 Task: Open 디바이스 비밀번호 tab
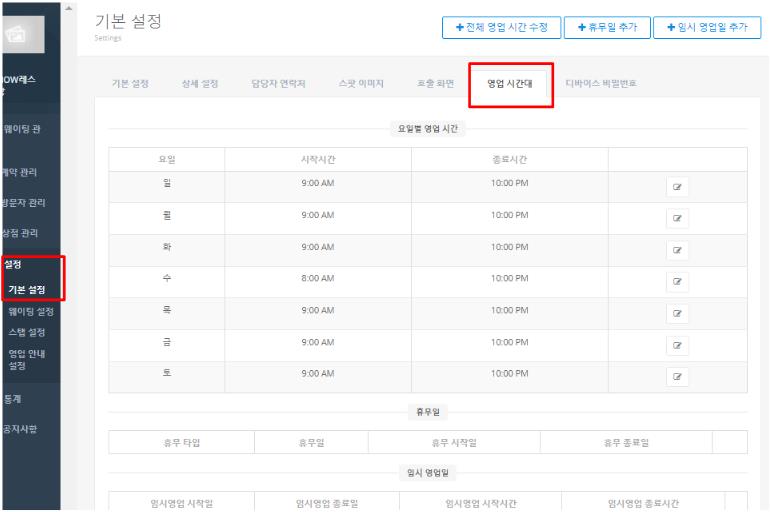(601, 84)
